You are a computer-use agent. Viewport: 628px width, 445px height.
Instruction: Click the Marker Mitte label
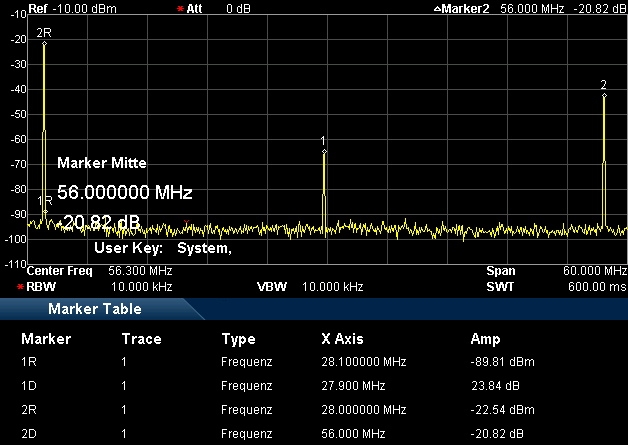click(102, 163)
